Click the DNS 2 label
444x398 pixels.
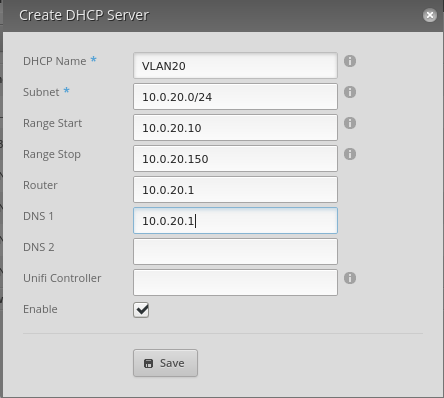click(38, 247)
